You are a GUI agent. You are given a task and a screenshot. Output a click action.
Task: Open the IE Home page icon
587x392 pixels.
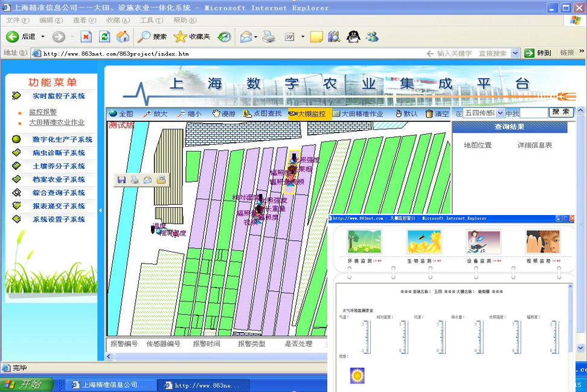[x=123, y=37]
